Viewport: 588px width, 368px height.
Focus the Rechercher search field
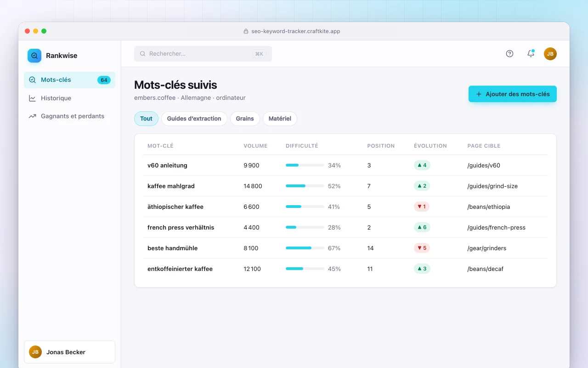click(x=203, y=54)
